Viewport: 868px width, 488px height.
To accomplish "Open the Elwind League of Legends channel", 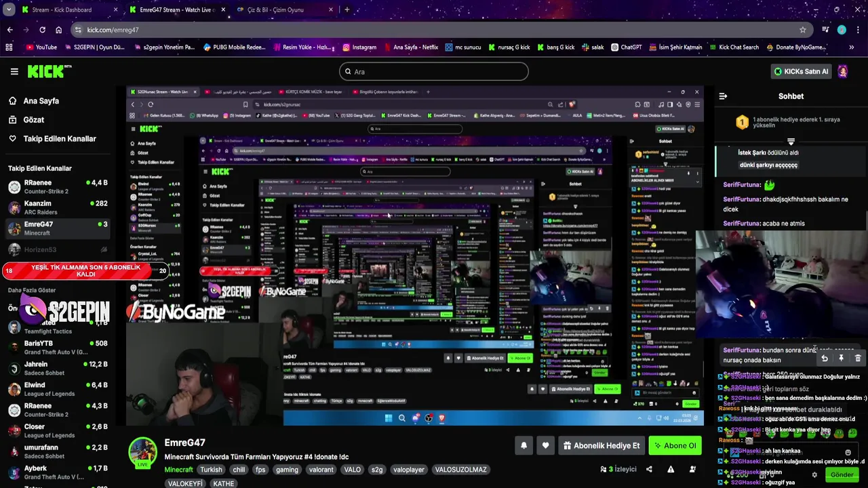I will point(58,389).
